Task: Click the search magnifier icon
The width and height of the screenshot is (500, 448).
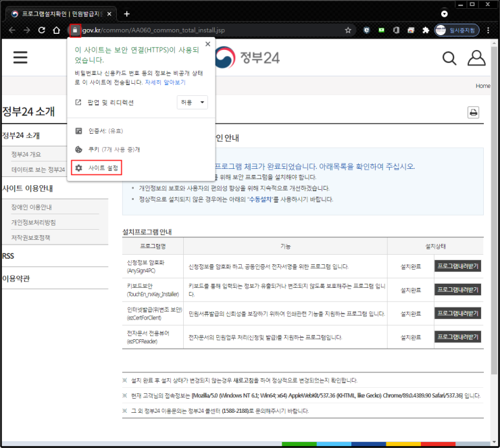Action: pos(449,58)
